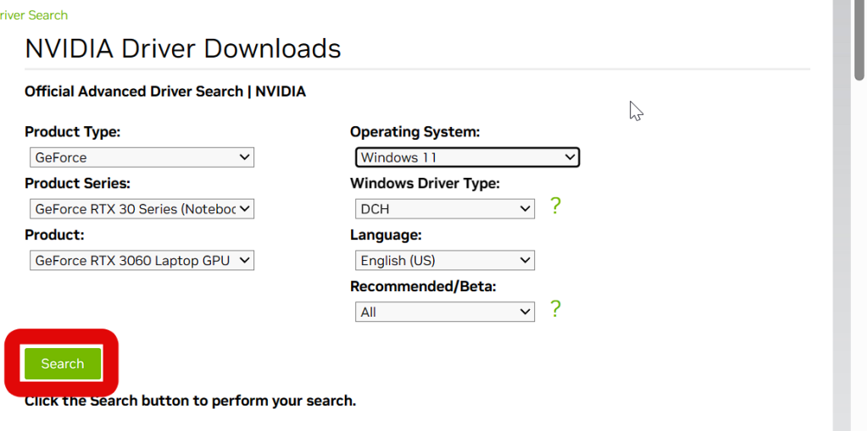Follow the Driver Search breadcrumb link
The image size is (868, 431).
[34, 15]
